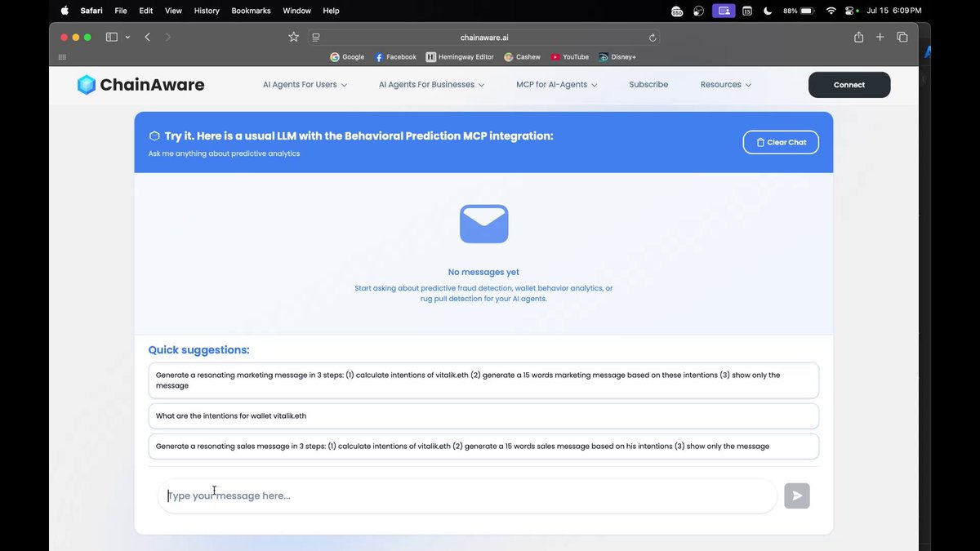
Task: Open the Apple menu icon
Action: pyautogui.click(x=65, y=11)
